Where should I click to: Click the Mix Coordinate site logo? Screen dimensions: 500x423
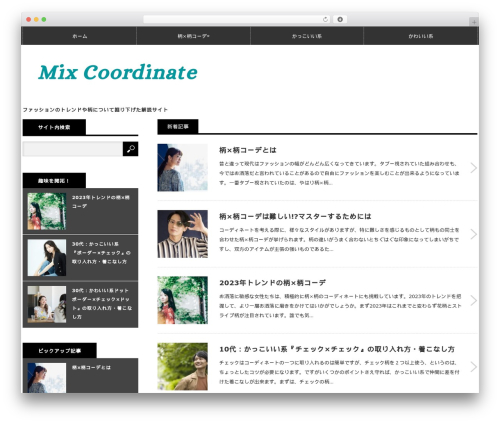(118, 72)
